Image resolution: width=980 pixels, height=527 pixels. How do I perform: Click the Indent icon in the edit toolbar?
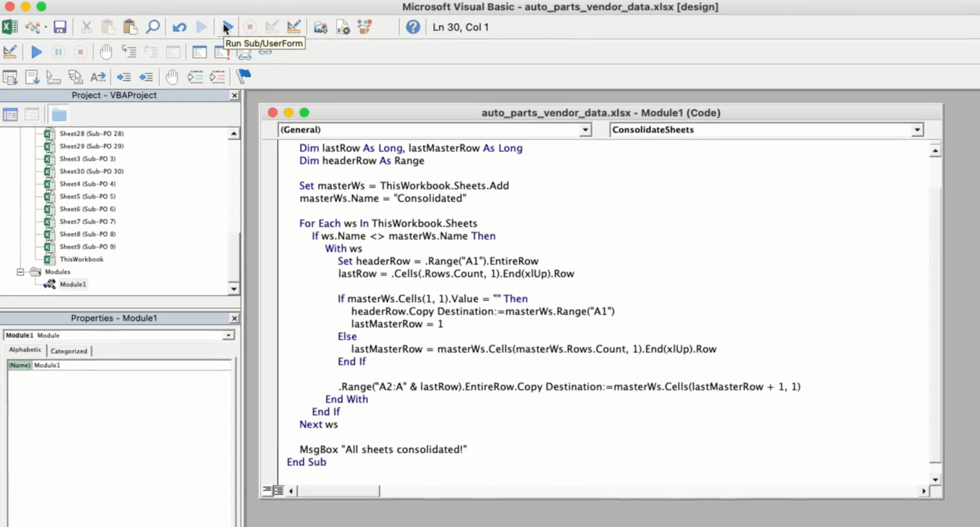point(124,77)
